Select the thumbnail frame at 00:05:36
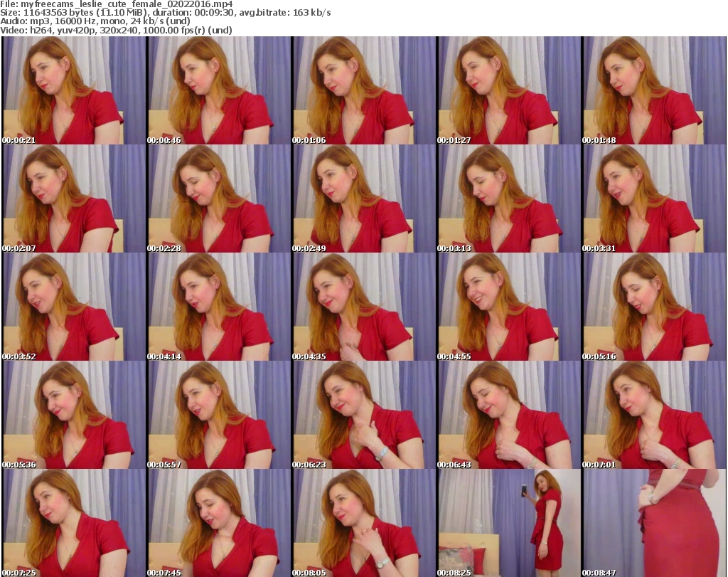The image size is (728, 577). [74, 415]
